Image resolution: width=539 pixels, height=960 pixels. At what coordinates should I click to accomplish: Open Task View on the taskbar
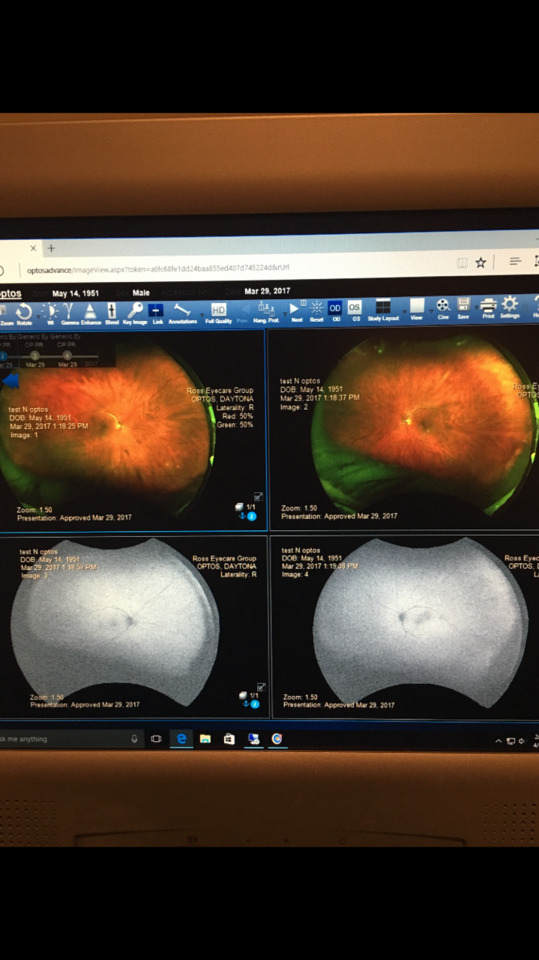156,739
